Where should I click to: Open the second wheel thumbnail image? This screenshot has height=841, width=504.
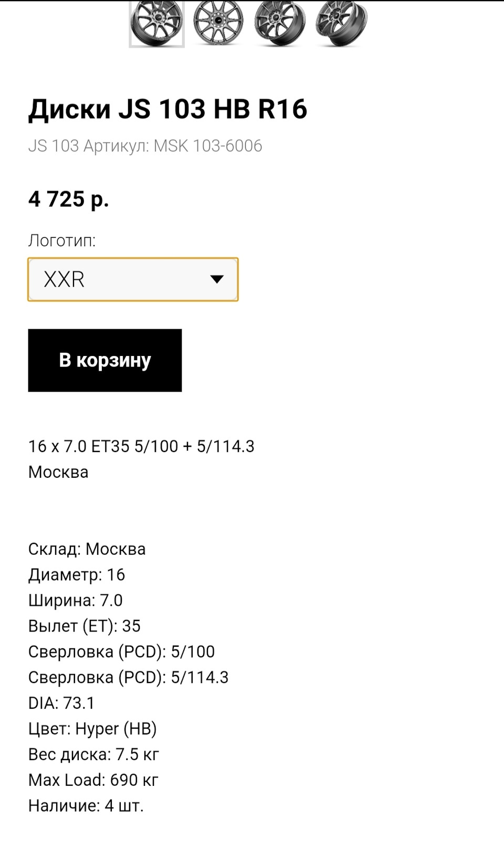(x=218, y=24)
